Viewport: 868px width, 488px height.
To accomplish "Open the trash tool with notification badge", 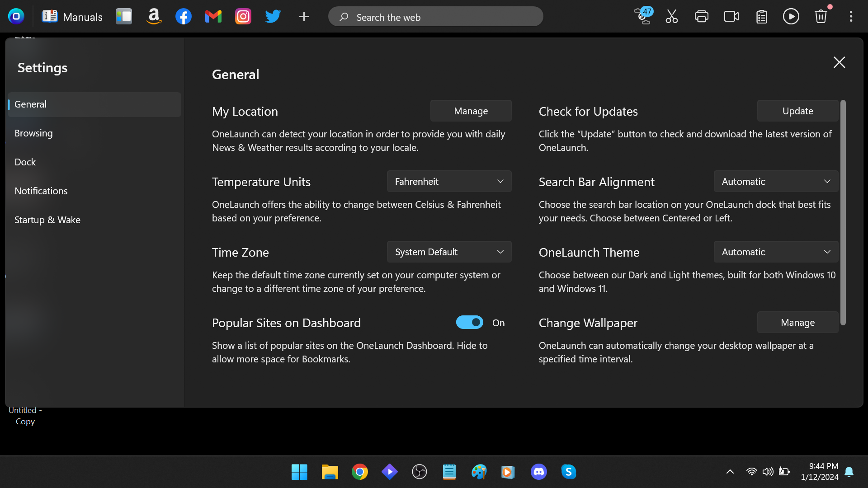I will [821, 16].
